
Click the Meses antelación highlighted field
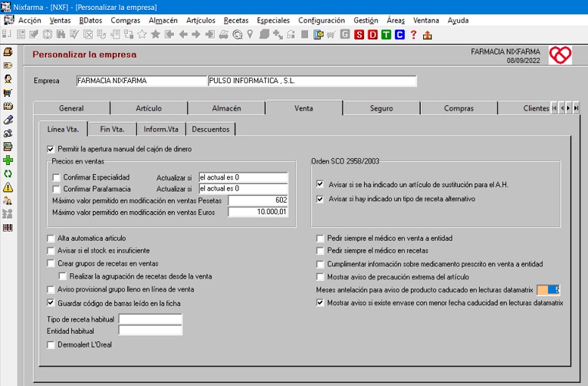pyautogui.click(x=548, y=290)
